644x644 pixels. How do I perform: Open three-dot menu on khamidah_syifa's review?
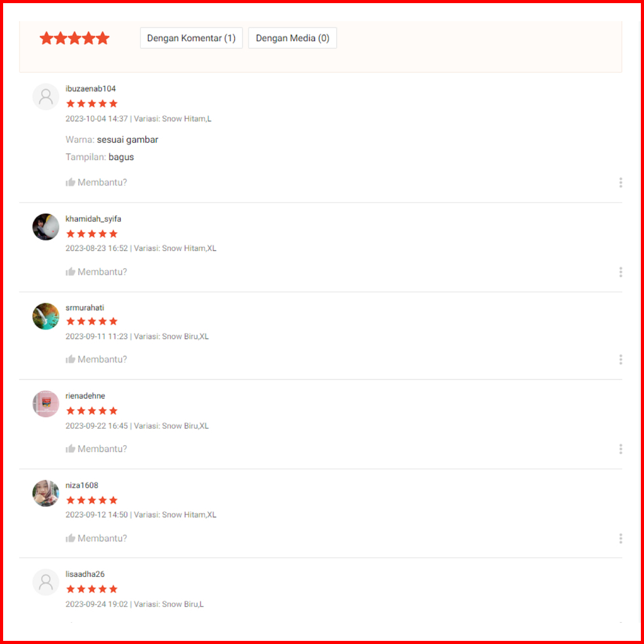(620, 272)
